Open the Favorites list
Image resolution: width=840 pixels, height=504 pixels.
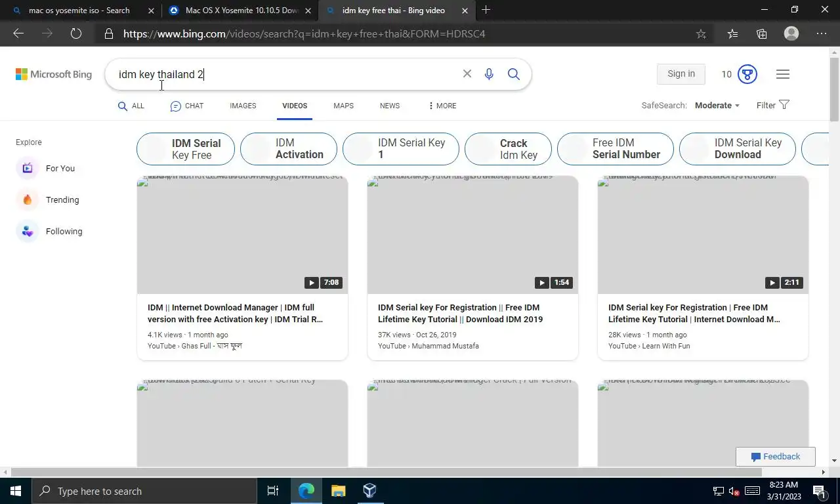tap(732, 33)
